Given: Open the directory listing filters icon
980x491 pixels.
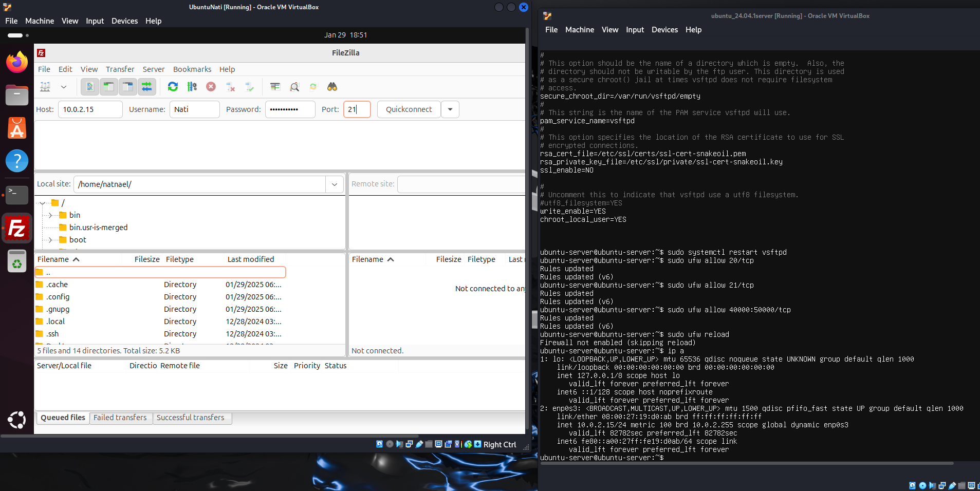Looking at the screenshot, I should (x=275, y=87).
